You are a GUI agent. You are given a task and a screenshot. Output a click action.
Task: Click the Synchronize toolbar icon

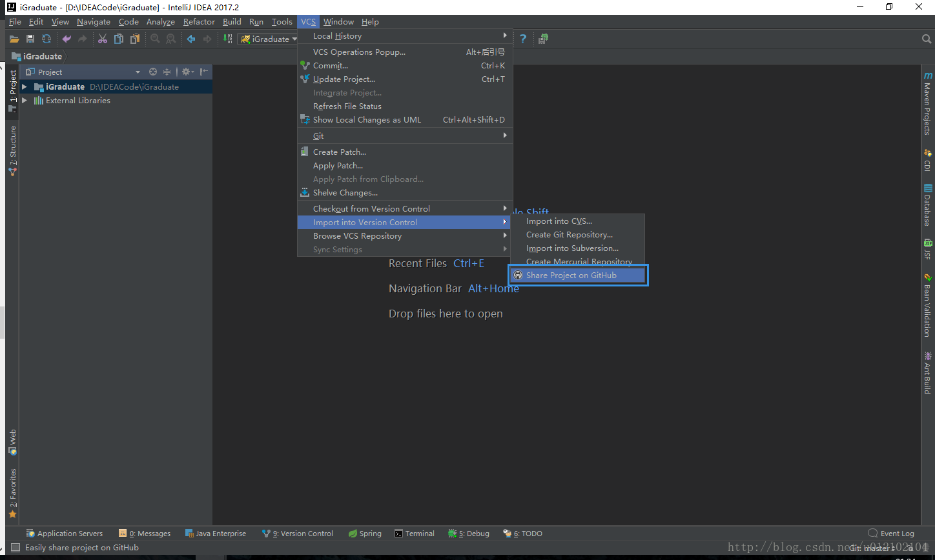46,39
